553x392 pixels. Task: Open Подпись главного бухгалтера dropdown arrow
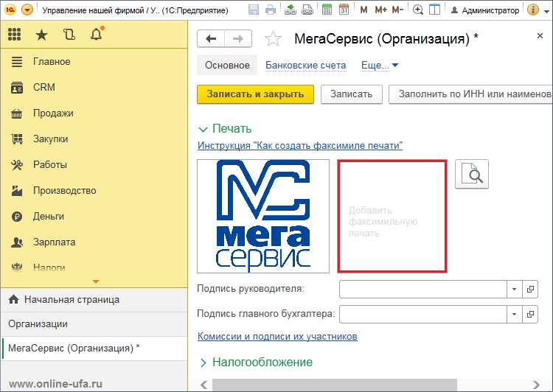(514, 314)
